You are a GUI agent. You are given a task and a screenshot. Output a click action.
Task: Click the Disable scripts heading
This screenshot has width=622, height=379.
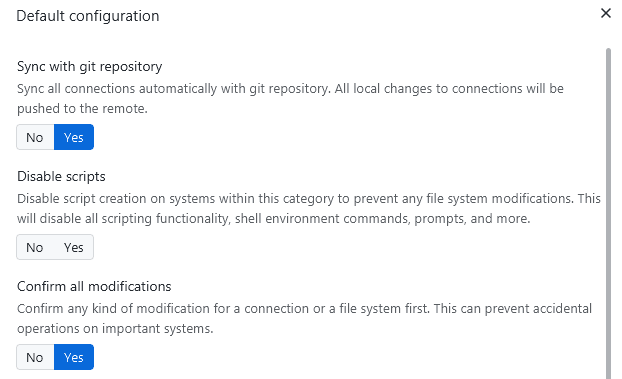pos(61,176)
